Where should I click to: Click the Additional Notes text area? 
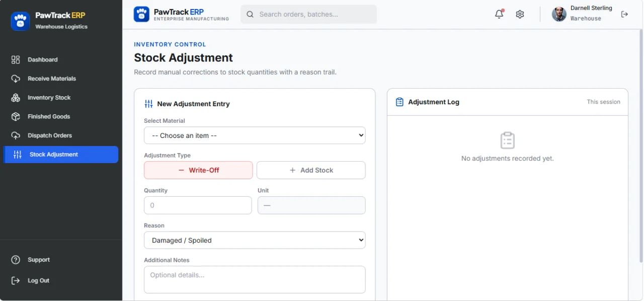click(x=255, y=279)
